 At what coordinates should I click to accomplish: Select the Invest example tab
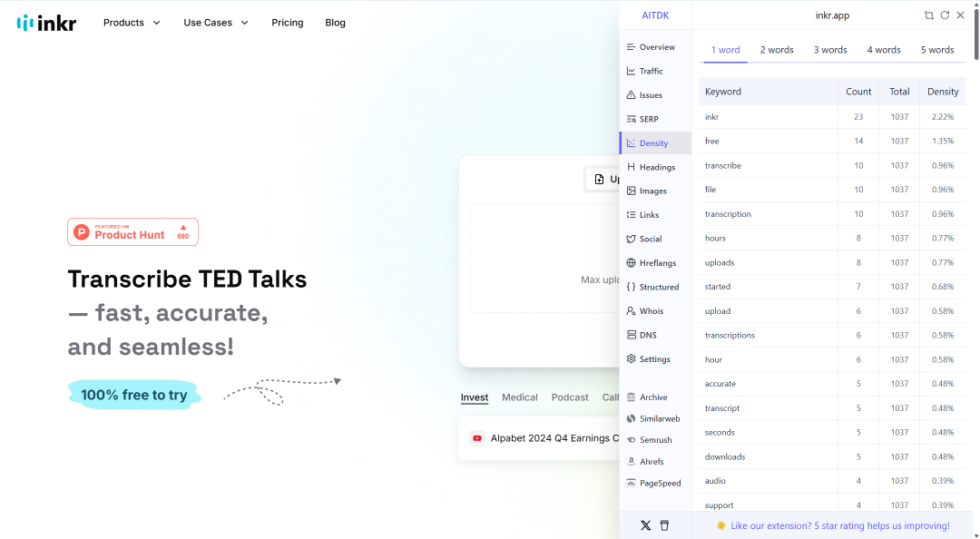[475, 397]
